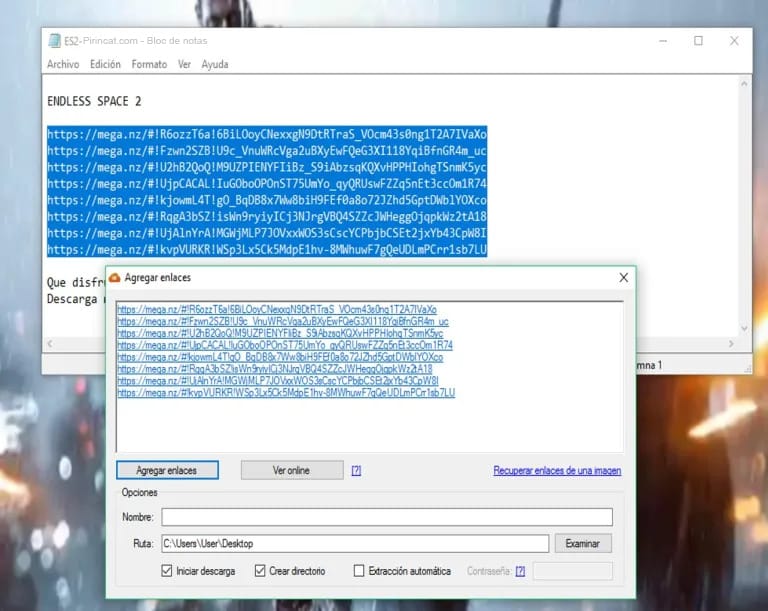This screenshot has width=768, height=611.
Task: Click the Contraseña password field
Action: click(573, 571)
